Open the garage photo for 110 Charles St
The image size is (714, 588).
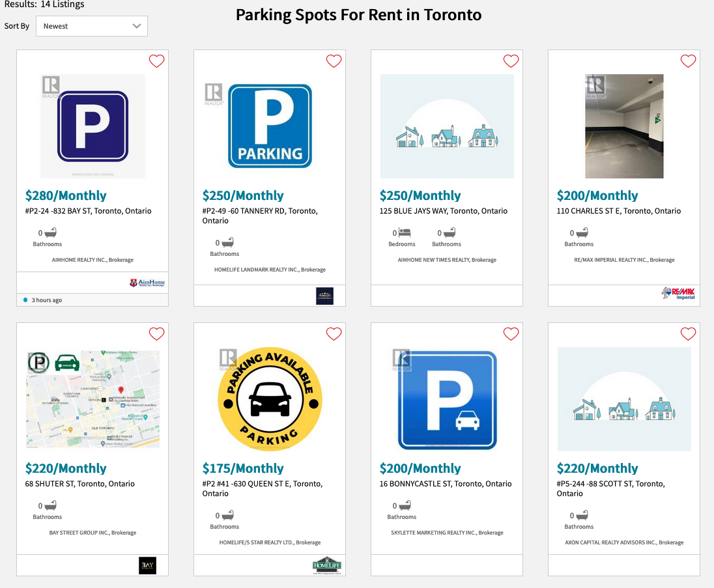click(624, 126)
